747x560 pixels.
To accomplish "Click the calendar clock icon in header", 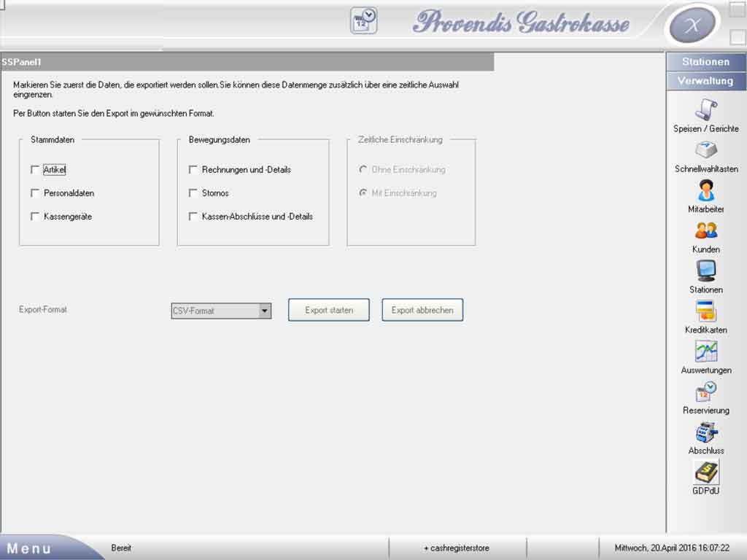I will click(x=363, y=20).
